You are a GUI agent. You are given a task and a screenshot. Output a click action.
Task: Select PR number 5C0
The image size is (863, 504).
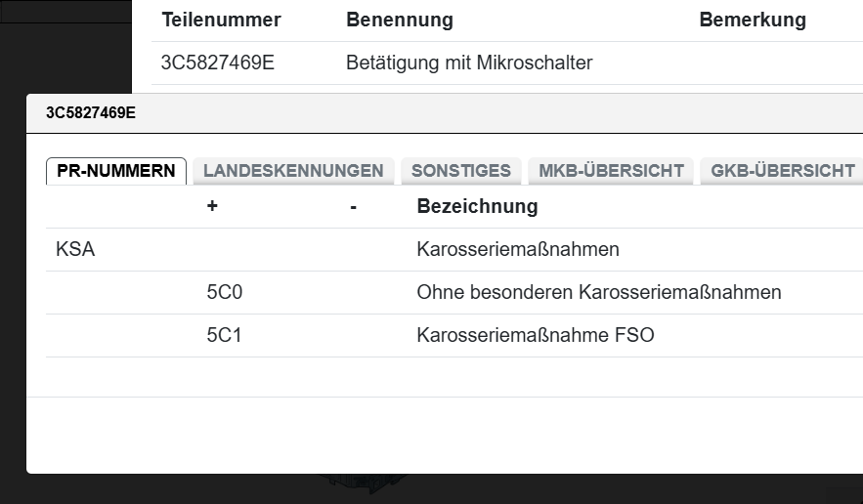tap(224, 292)
